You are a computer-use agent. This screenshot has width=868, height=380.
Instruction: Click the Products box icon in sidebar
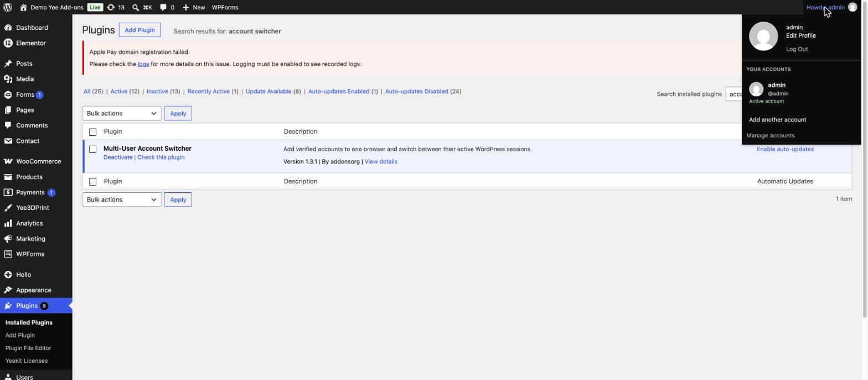(8, 177)
